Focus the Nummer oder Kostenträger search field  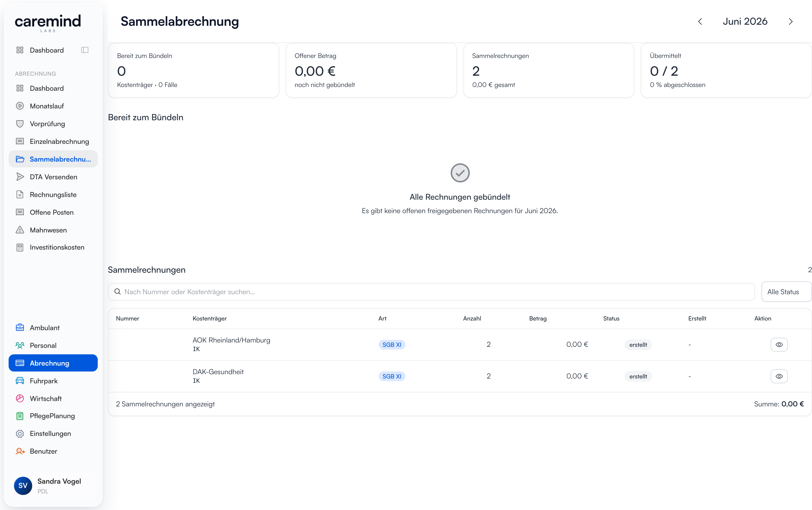pos(431,292)
